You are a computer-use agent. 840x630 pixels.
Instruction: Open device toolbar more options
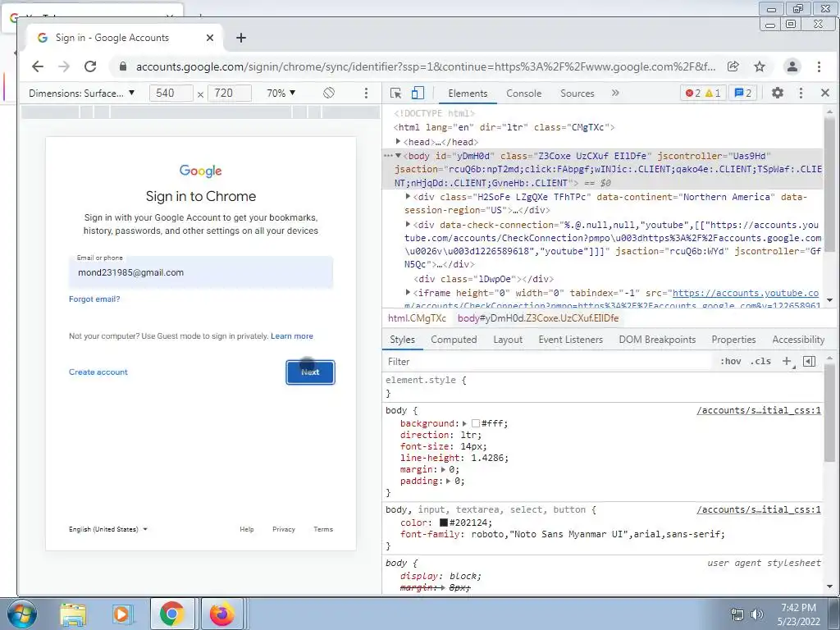[x=366, y=93]
